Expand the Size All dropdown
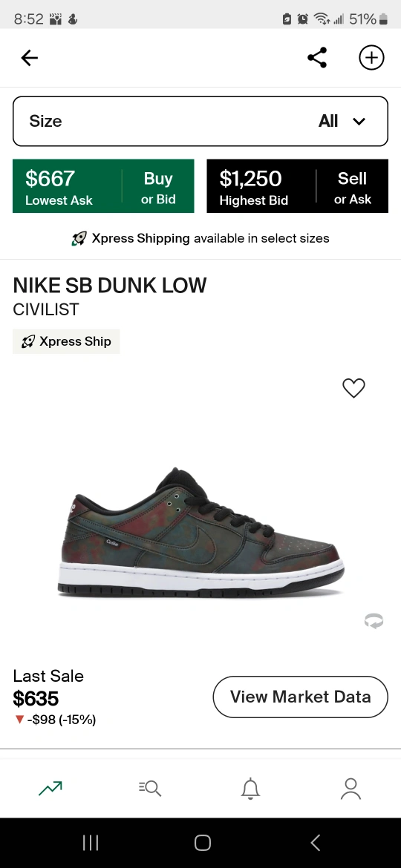 coord(200,121)
